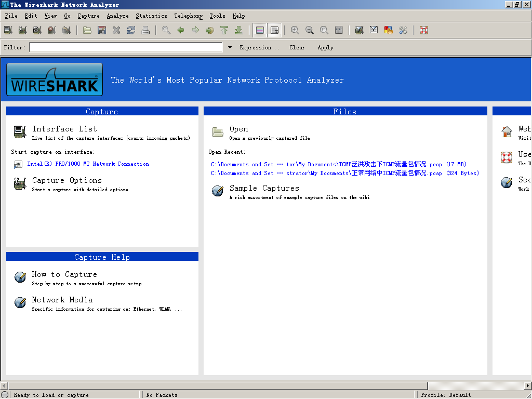The image size is (532, 399).
Task: Jump to the first packet toolbar icon
Action: (x=224, y=30)
